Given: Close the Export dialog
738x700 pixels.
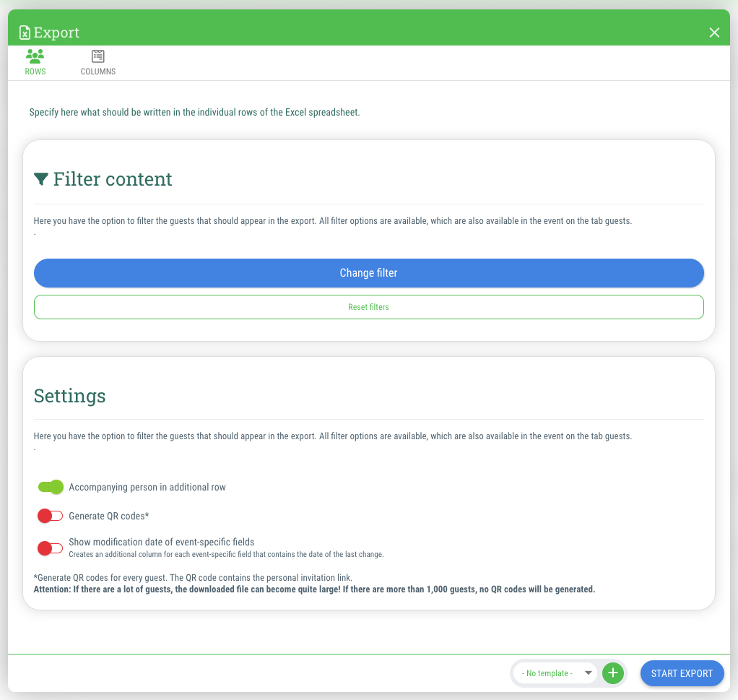Looking at the screenshot, I should coord(714,33).
